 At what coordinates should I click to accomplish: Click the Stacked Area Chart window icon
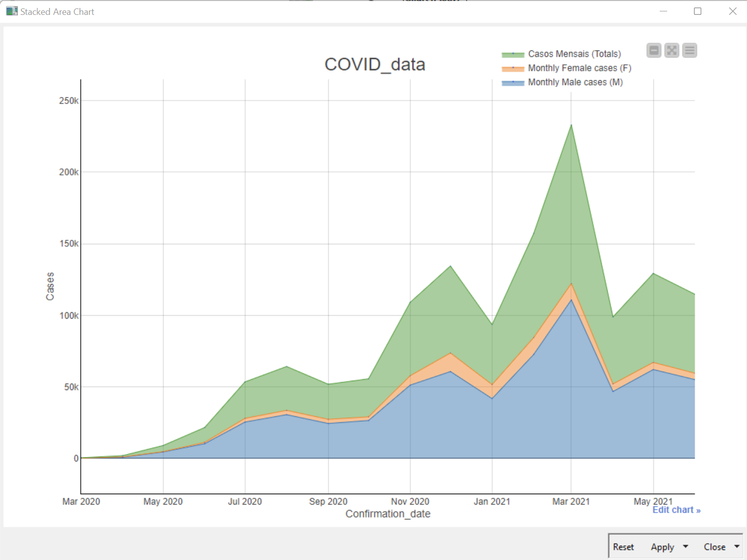click(x=11, y=10)
